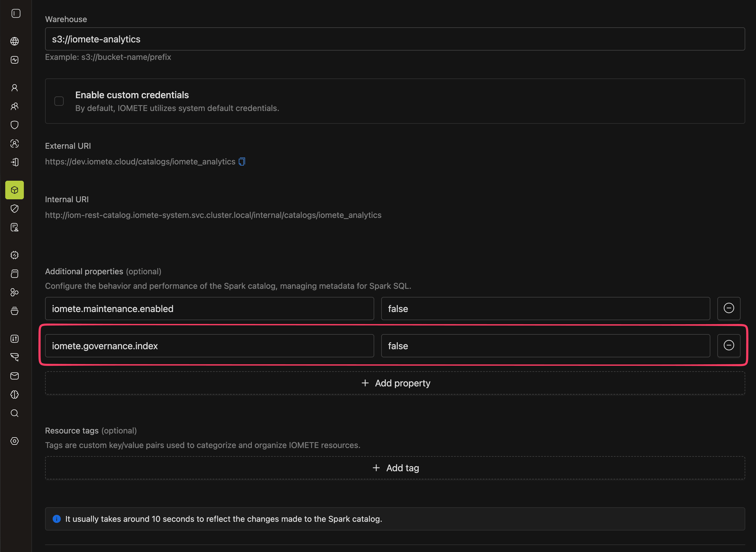Screen dimensions: 756x552
Task: Collapse the sidebar panel icon
Action: tap(16, 13)
